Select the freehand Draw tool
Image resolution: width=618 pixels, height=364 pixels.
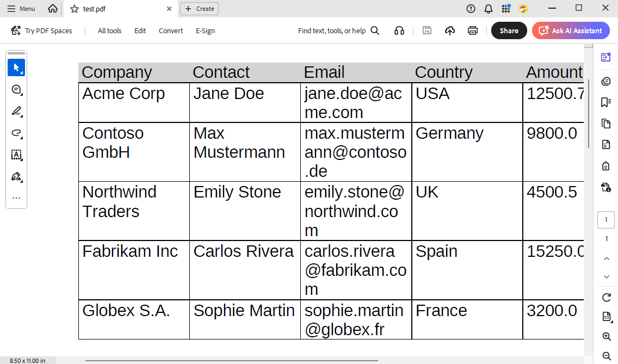(x=16, y=133)
